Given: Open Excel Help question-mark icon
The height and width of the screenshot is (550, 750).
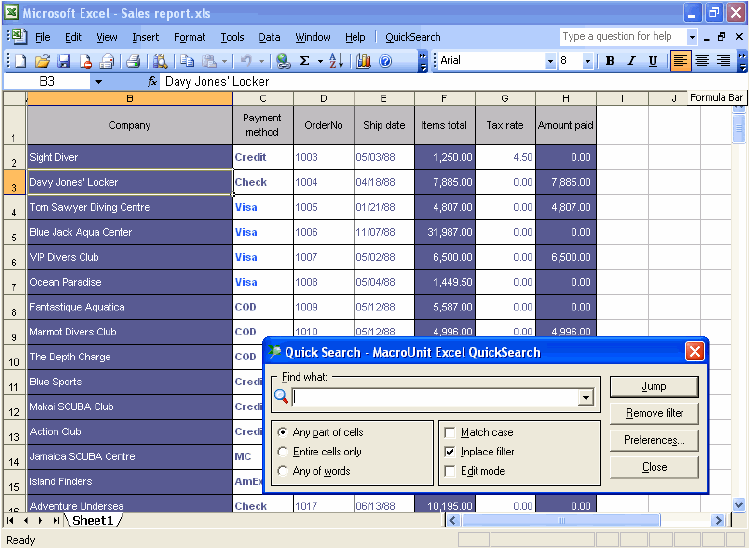Looking at the screenshot, I should click(x=386, y=61).
